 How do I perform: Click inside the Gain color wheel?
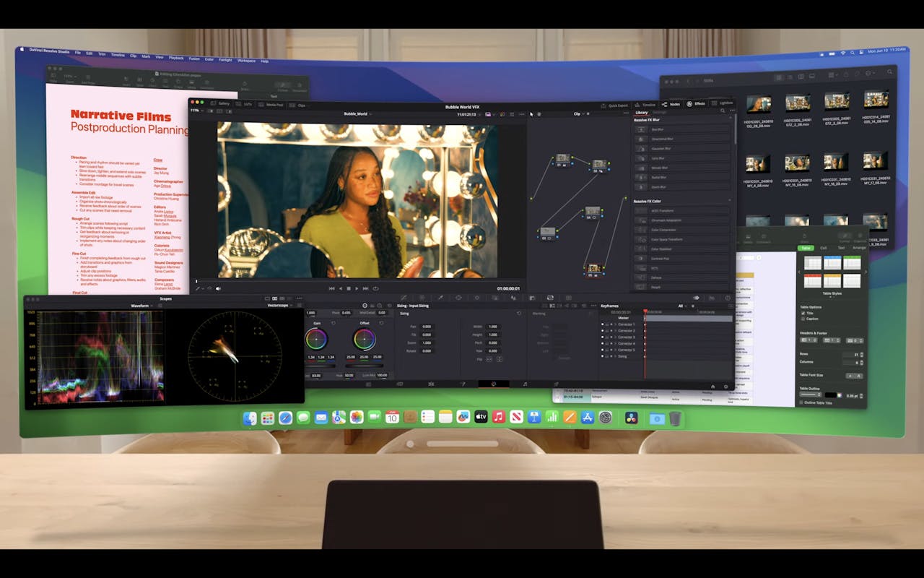pos(316,339)
